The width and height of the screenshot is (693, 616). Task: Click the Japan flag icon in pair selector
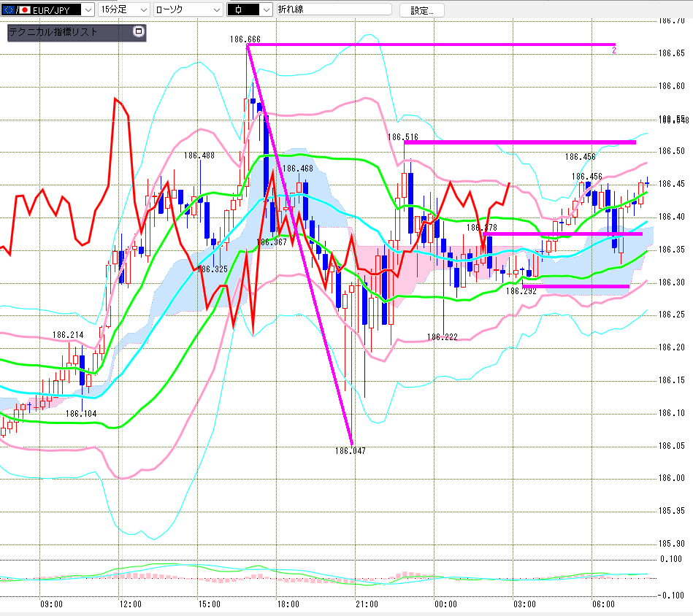click(24, 9)
